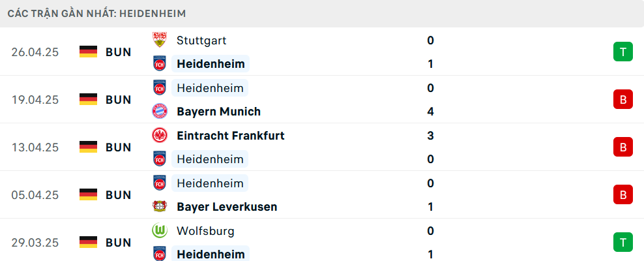Click the red B badge for the Frankfurt match
Screen dimensions: 644x261
pos(623,147)
